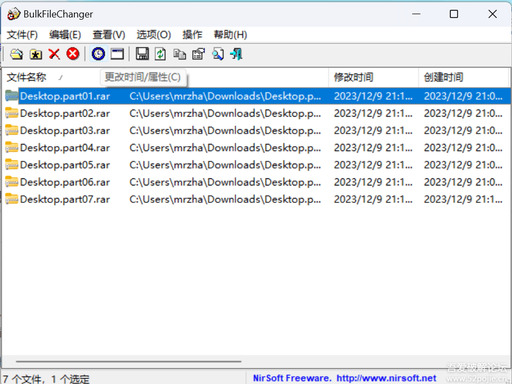Image resolution: width=512 pixels, height=384 pixels.
Task: Click the NirSoft Freeware status bar text
Action: (292, 378)
